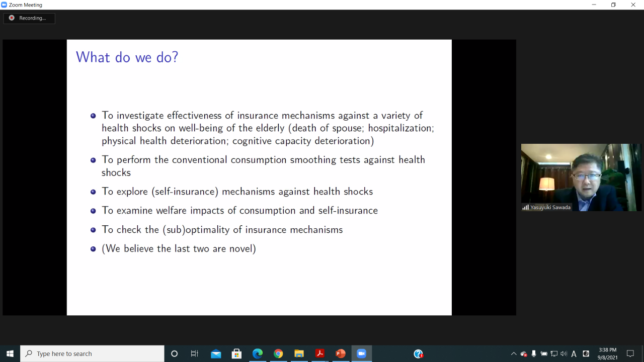Open Task View on the taskbar
The width and height of the screenshot is (644, 362).
(195, 353)
